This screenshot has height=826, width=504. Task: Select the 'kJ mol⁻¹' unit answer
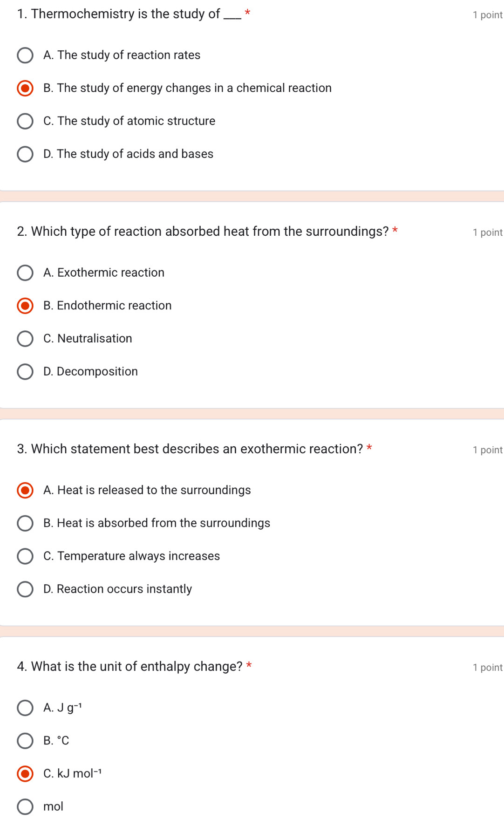[25, 774]
